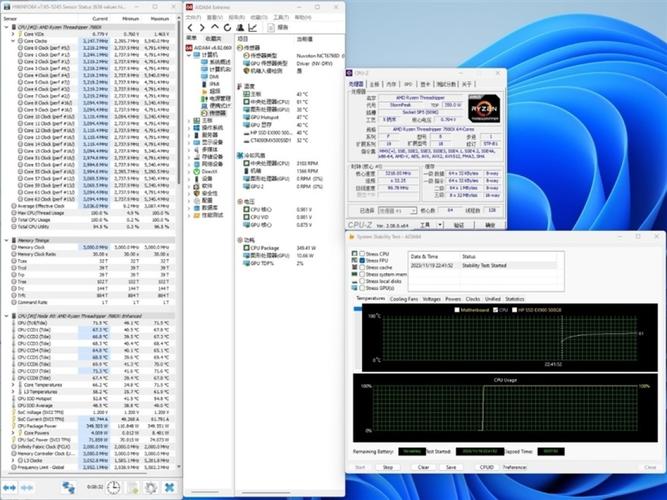Select DMI item in AIDA64 tree
The height and width of the screenshot is (500, 667).
pyautogui.click(x=210, y=77)
